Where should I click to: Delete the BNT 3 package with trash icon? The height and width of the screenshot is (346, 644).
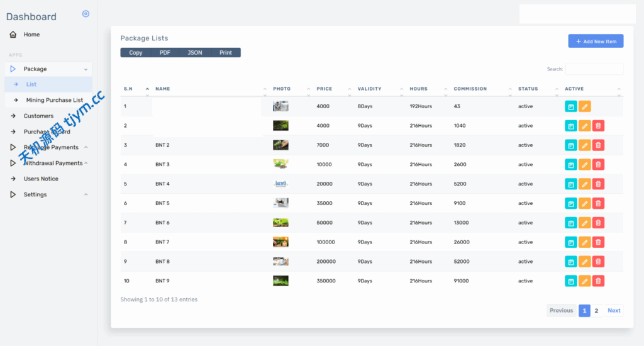598,165
